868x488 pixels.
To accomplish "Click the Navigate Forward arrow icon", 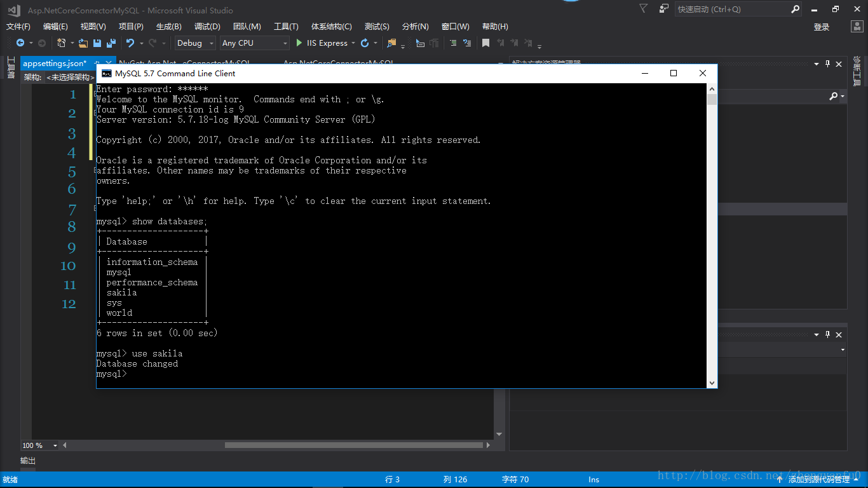I will pyautogui.click(x=42, y=43).
